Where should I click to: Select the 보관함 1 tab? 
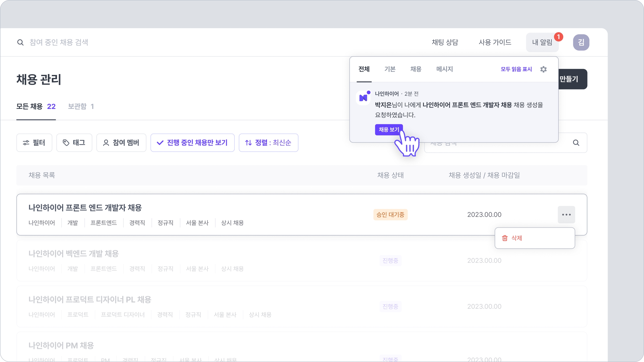coord(81,106)
